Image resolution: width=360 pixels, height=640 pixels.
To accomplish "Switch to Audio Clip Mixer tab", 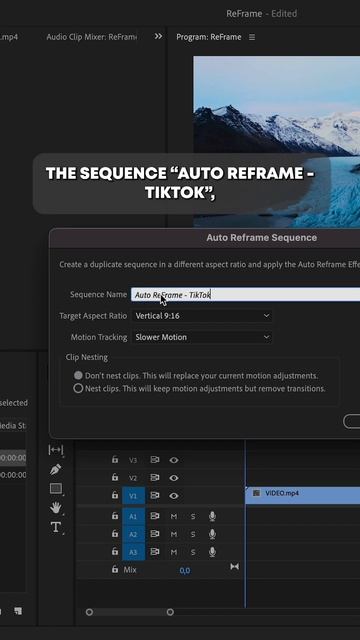I will coord(92,37).
